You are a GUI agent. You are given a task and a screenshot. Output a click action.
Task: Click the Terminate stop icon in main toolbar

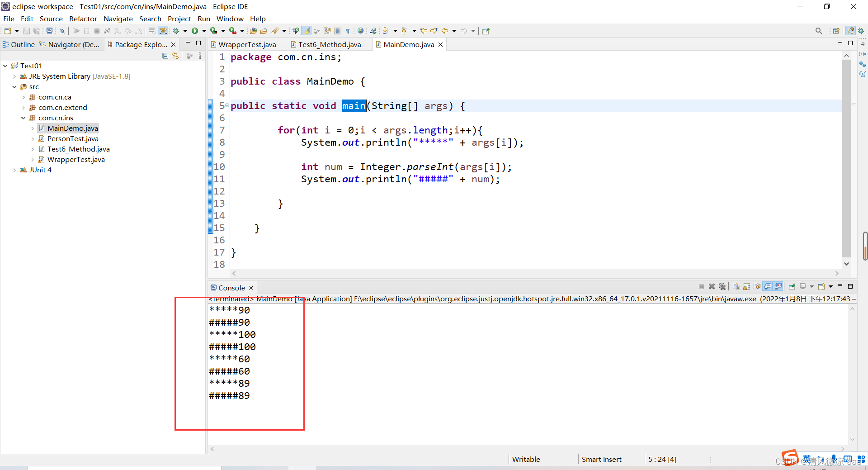pyautogui.click(x=97, y=31)
